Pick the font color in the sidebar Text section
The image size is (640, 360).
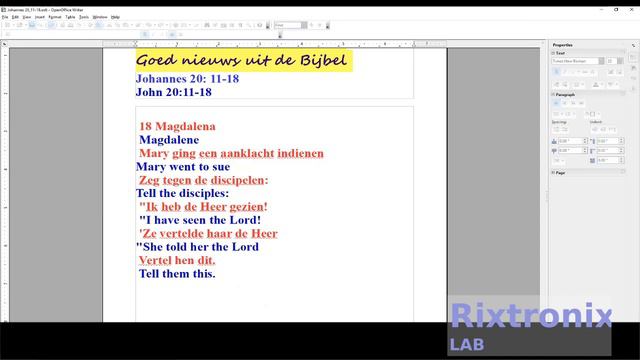(596, 84)
